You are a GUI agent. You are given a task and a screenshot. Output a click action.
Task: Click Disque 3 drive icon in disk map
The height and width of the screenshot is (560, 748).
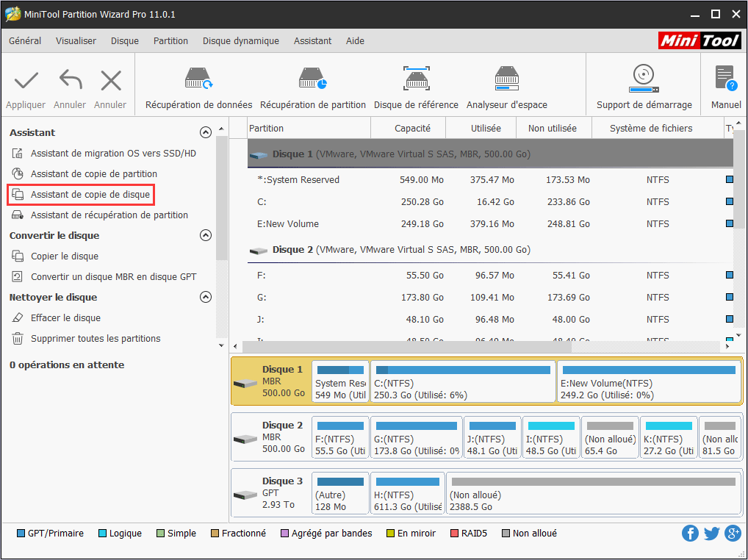pos(245,495)
